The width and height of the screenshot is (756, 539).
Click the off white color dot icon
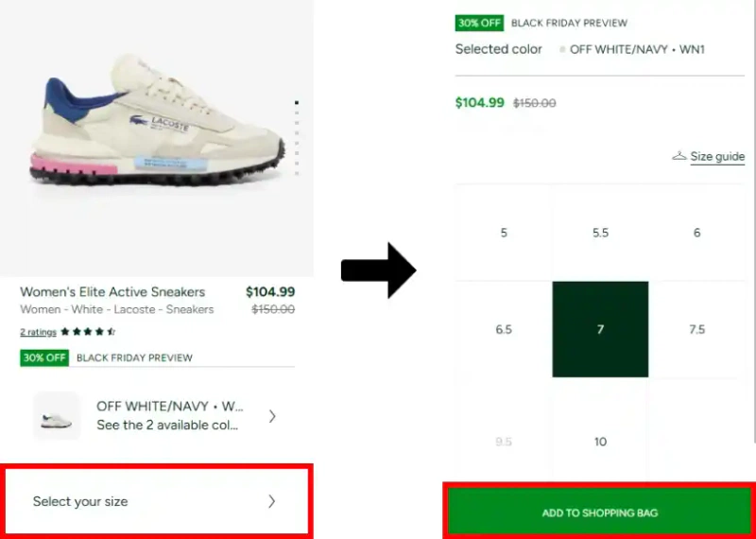(x=562, y=50)
